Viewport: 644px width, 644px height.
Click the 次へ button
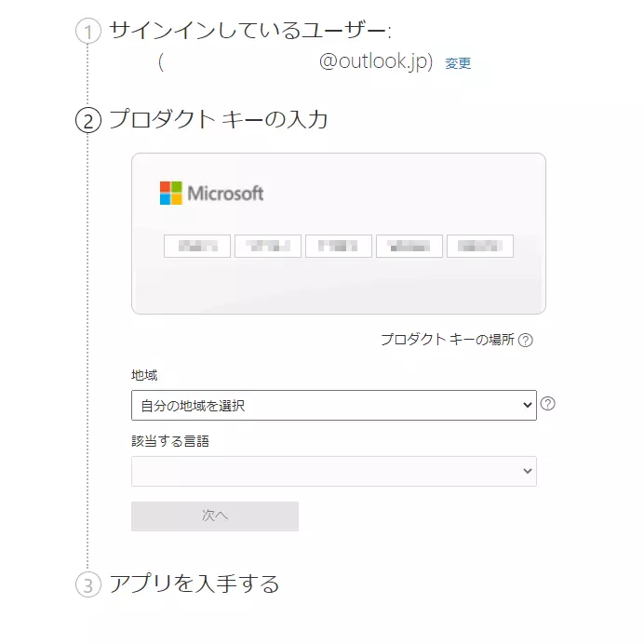[215, 516]
